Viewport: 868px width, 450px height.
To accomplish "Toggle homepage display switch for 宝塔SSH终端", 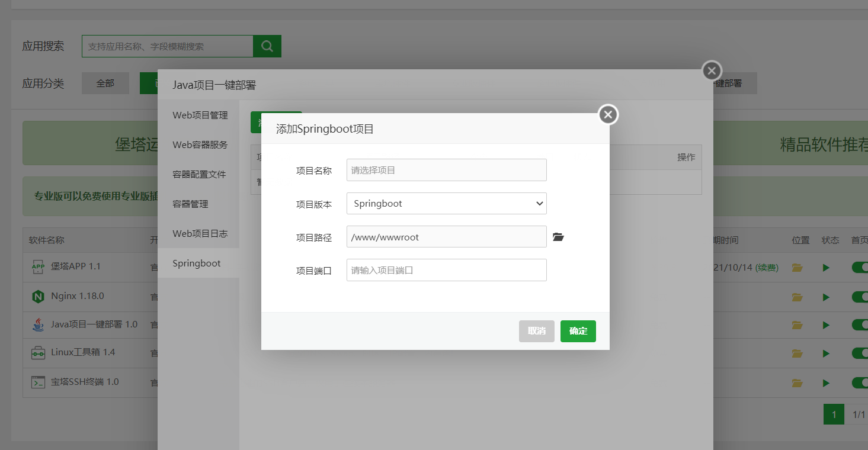I will 860,382.
